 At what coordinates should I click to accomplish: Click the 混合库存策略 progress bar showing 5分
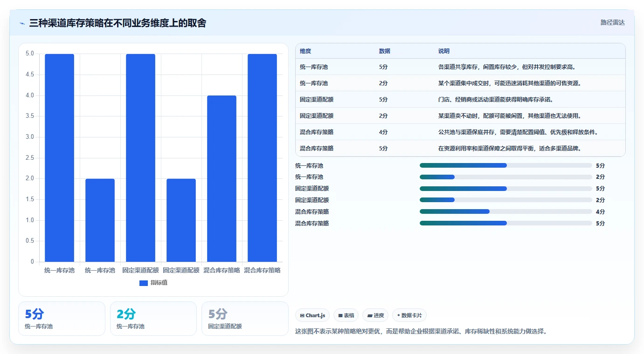[506, 223]
